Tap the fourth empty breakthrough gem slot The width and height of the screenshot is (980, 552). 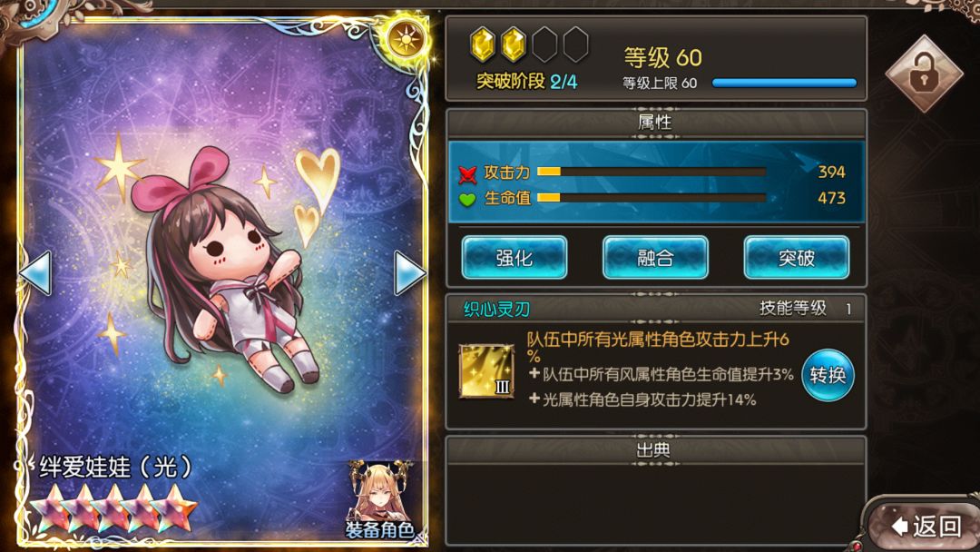click(575, 45)
